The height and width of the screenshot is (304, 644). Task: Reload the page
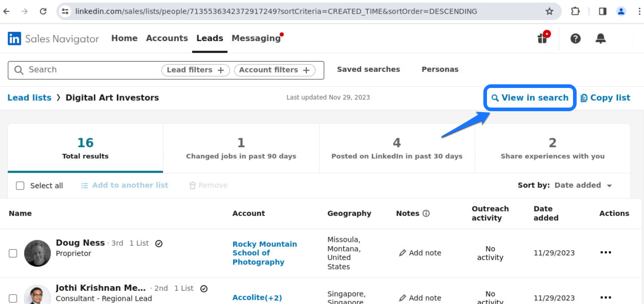[x=43, y=11]
